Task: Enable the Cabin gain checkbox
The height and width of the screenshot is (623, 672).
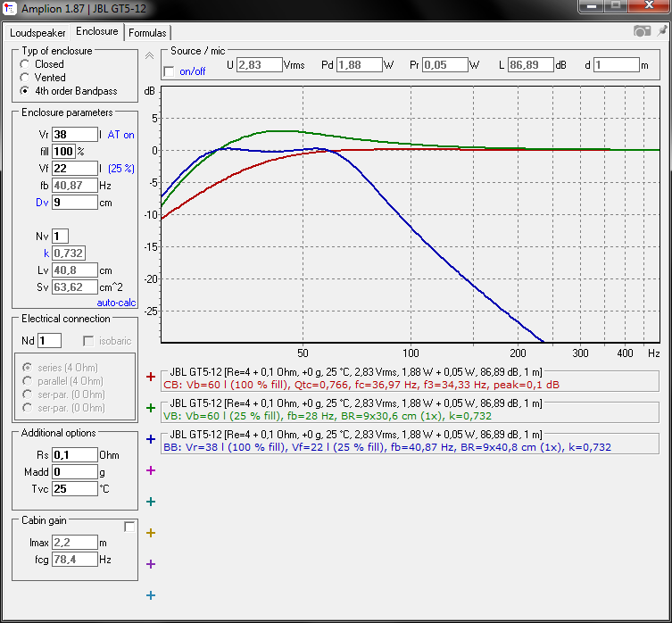Action: (129, 527)
